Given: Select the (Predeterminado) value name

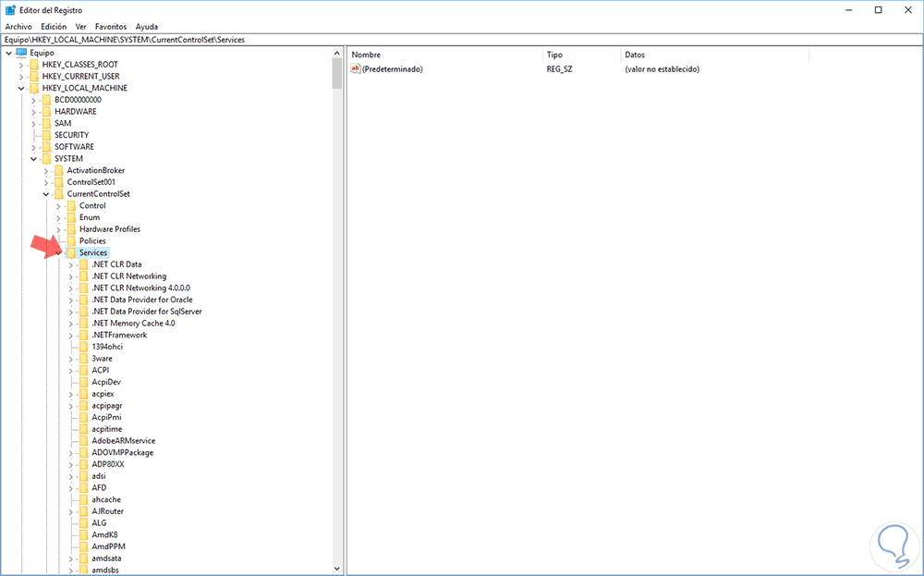Looking at the screenshot, I should pyautogui.click(x=393, y=69).
